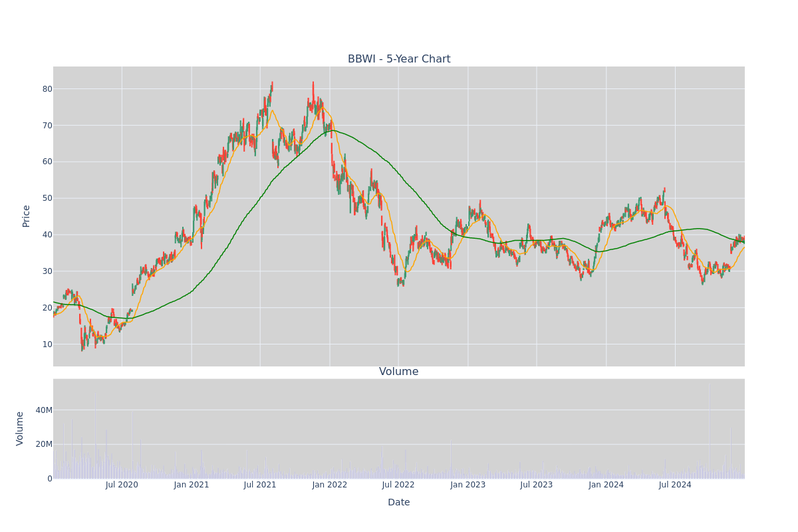The height and width of the screenshot is (532, 798).
Task: Click the rotated Volume y-axis label
Action: click(x=21, y=428)
